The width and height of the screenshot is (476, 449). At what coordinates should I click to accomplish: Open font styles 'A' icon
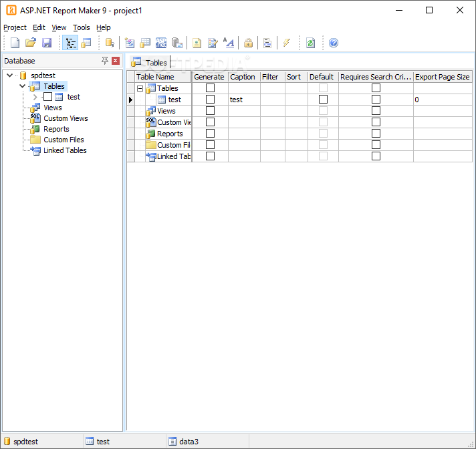click(x=229, y=43)
